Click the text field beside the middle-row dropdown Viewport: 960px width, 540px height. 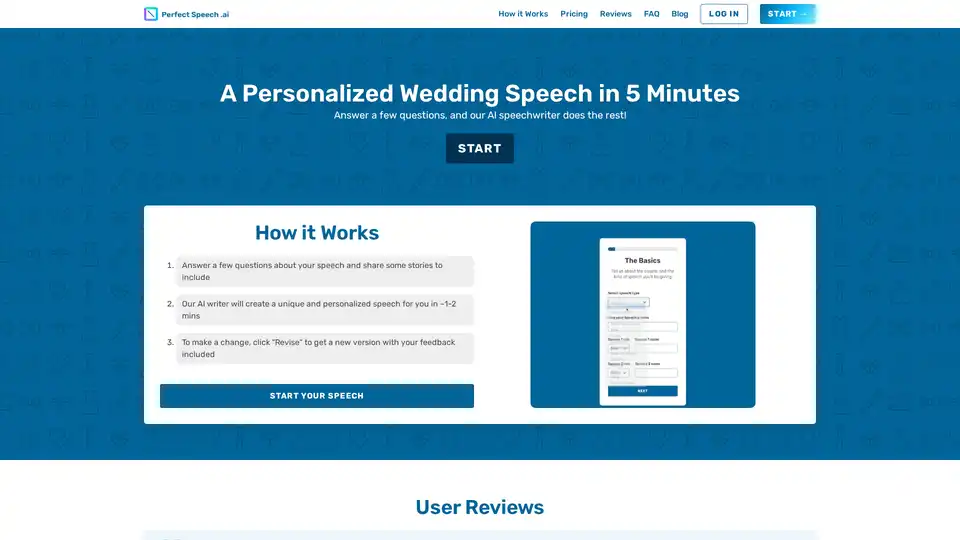pyautogui.click(x=655, y=349)
